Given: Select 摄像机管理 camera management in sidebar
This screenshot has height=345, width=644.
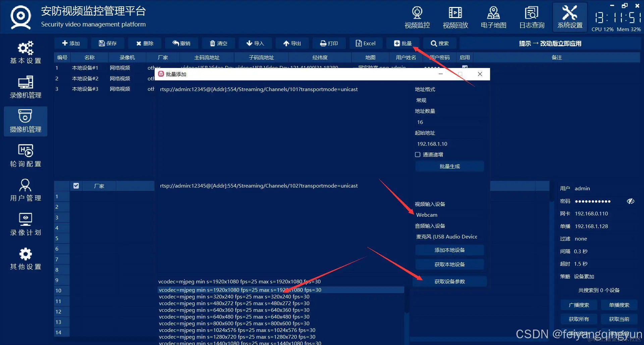Looking at the screenshot, I should pos(25,121).
